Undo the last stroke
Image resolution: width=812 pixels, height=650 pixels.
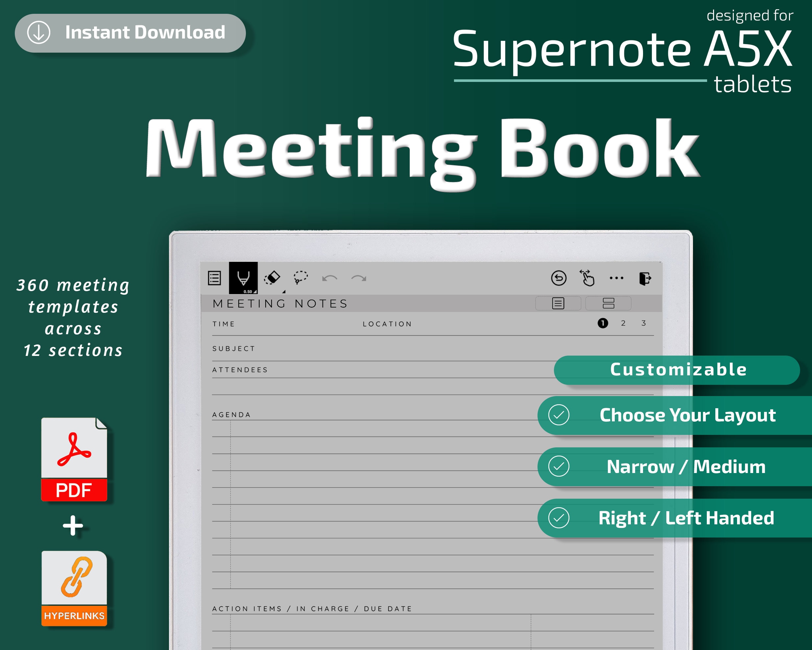coord(329,279)
